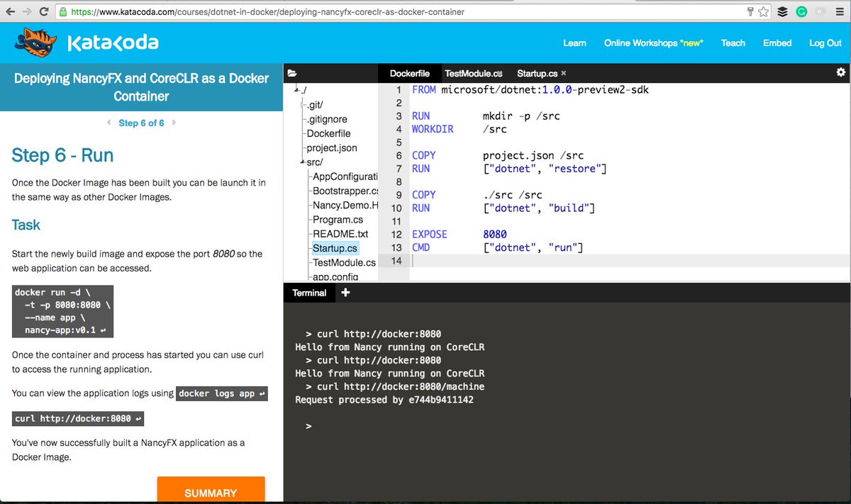Switch to the Dockerfile editor tab
851x504 pixels.
409,73
